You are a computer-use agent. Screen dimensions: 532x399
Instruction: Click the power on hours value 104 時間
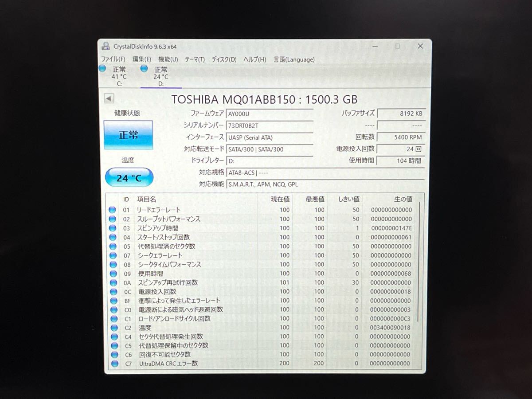pyautogui.click(x=400, y=160)
